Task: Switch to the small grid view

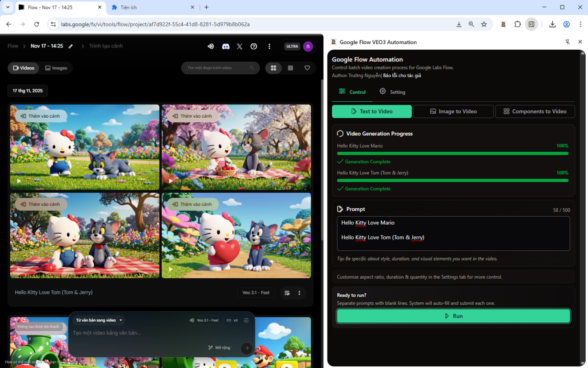Action: (290, 68)
